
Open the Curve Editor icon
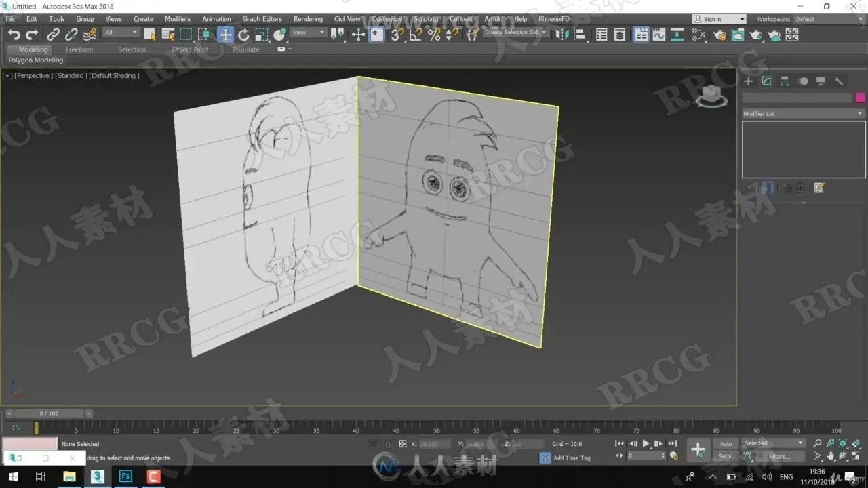coord(658,35)
